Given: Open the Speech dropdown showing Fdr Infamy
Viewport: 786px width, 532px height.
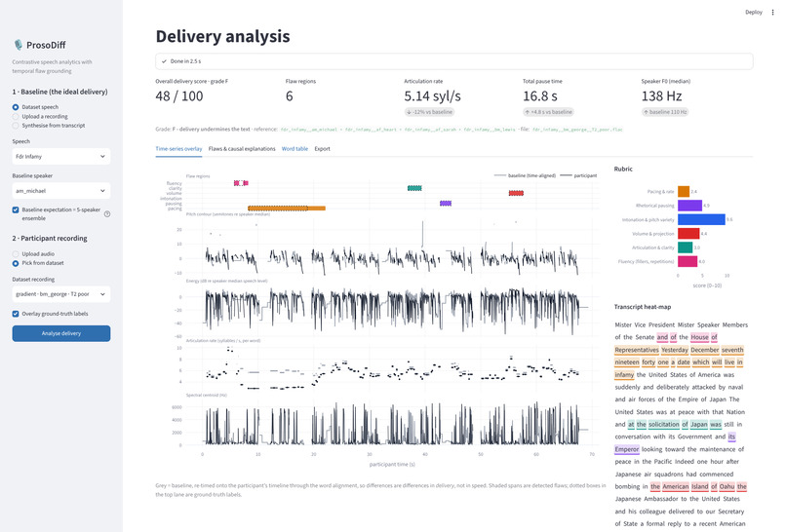Looking at the screenshot, I should [x=61, y=156].
